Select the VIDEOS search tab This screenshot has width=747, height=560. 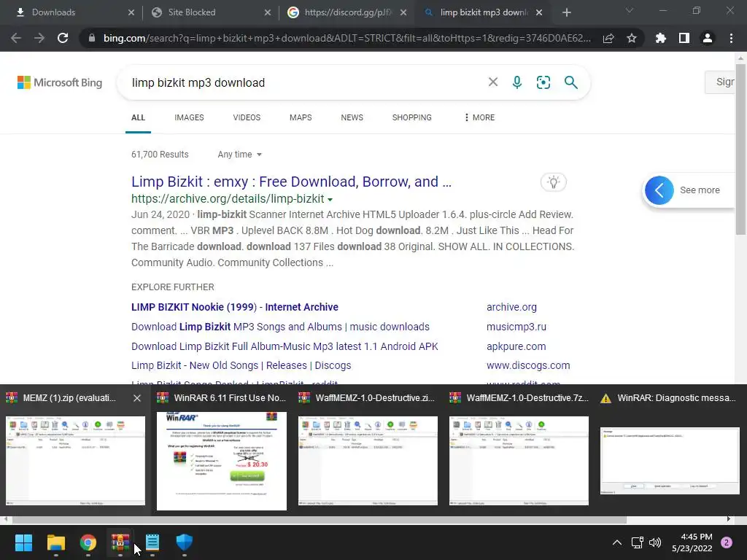click(x=247, y=117)
